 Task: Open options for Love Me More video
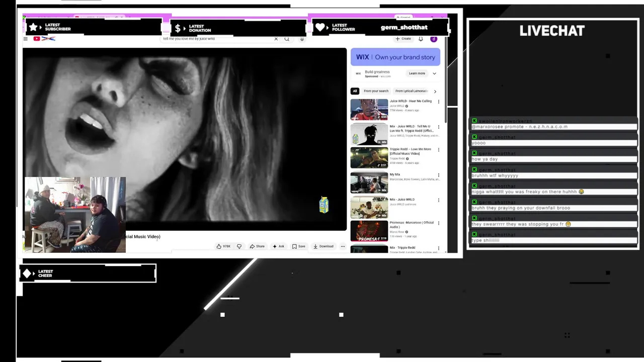coord(438,150)
